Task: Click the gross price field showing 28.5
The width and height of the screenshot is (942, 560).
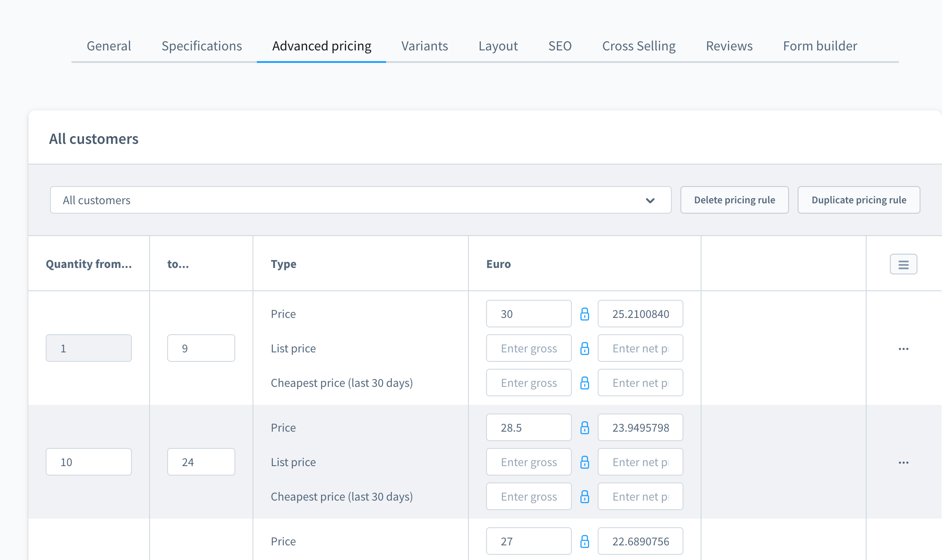Action: tap(529, 427)
